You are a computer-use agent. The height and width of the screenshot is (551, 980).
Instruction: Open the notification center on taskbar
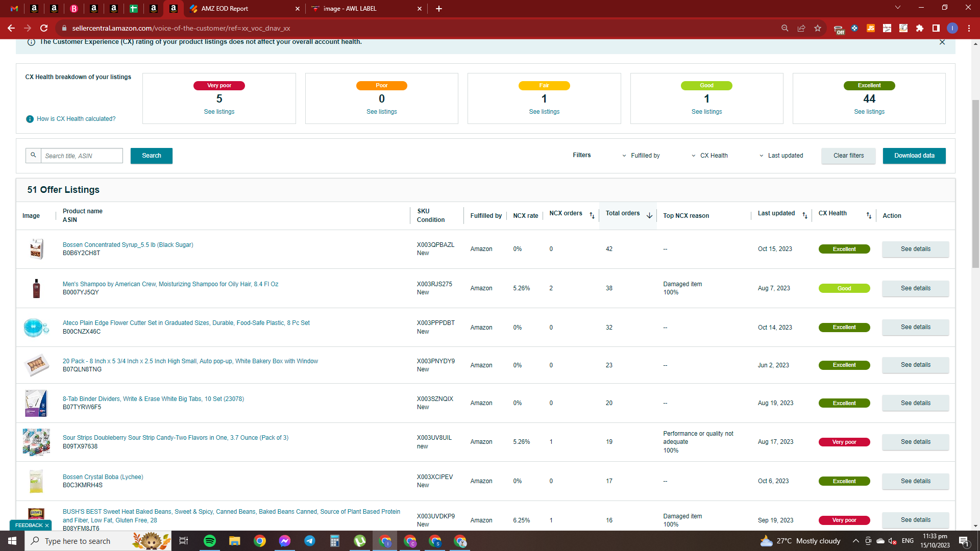(964, 541)
